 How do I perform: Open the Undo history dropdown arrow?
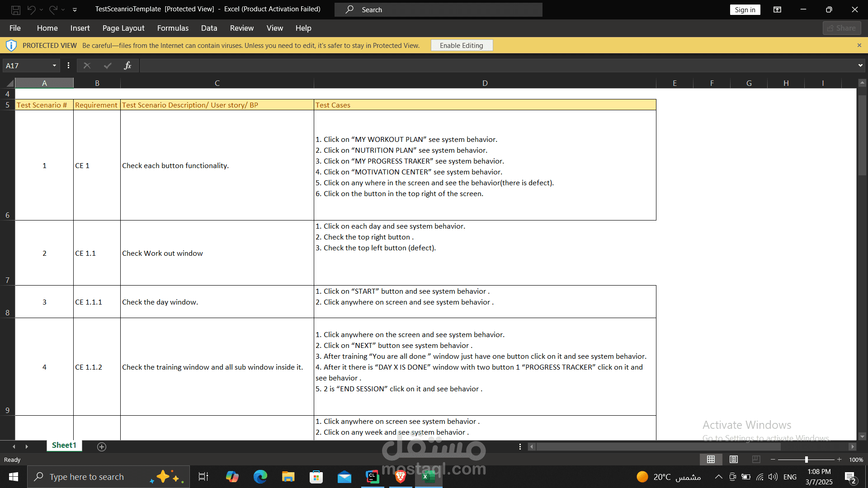41,9
